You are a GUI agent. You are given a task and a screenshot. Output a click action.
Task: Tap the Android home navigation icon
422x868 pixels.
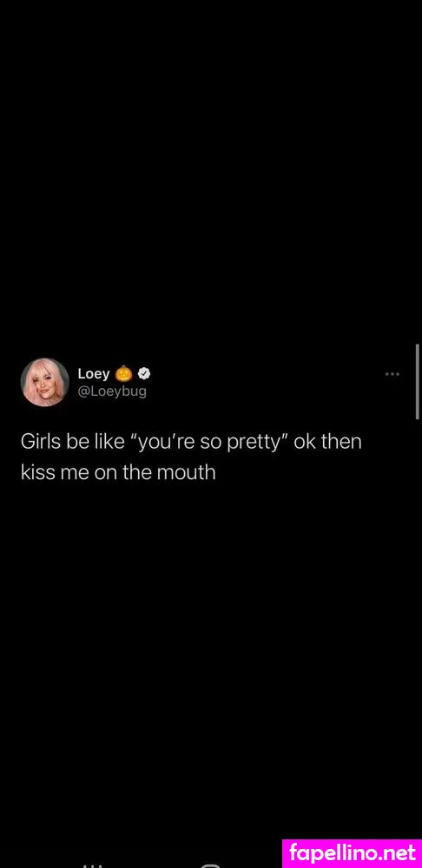pos(211,865)
